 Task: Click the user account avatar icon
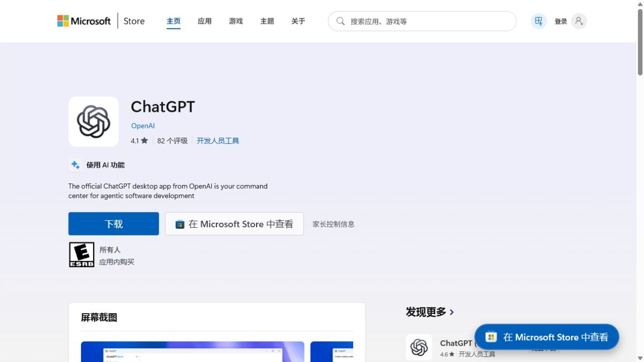579,21
